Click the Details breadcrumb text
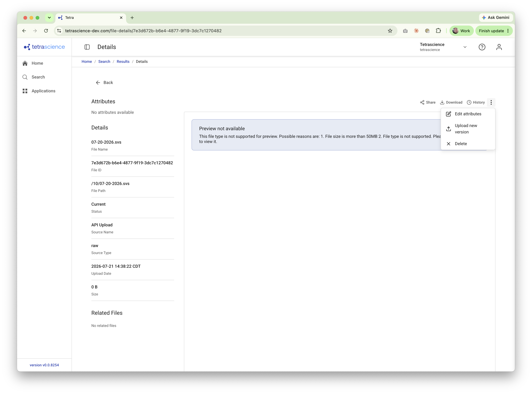 pos(142,61)
